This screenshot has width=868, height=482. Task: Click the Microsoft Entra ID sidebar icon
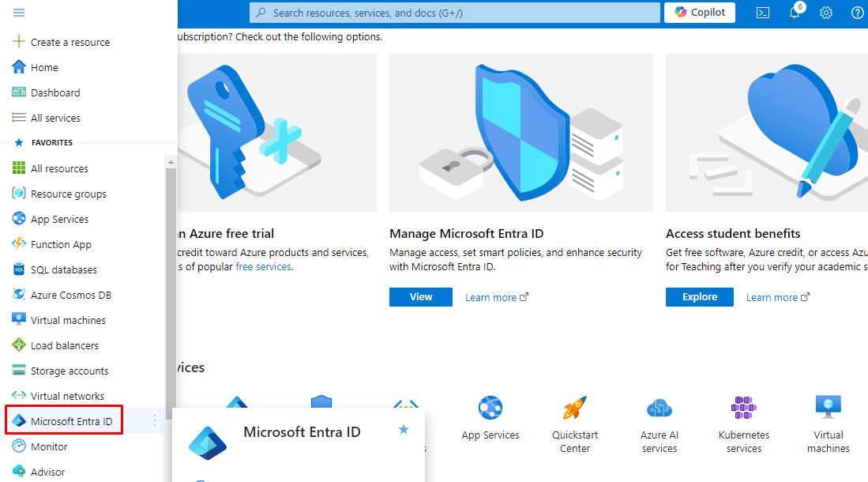(19, 421)
